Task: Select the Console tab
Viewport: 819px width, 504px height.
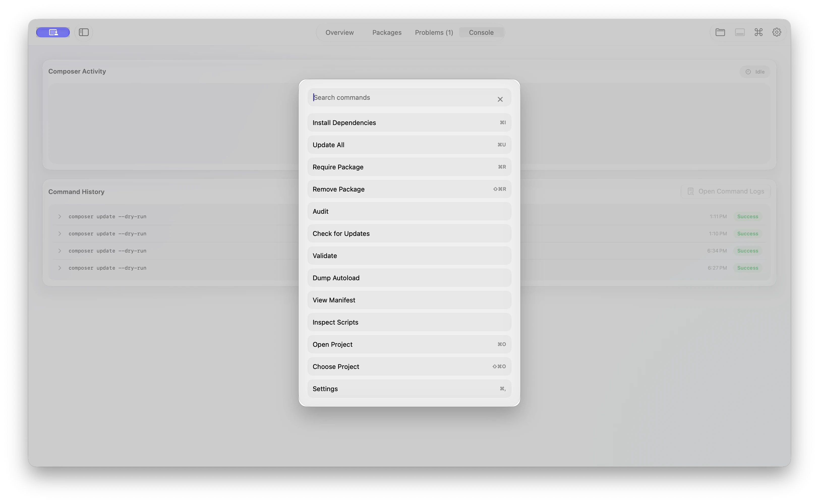Action: 481,32
